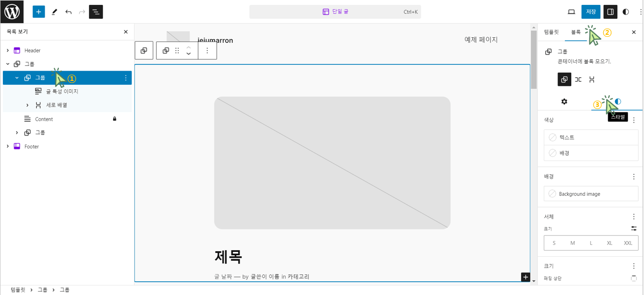The image size is (644, 295).
Task: Switch to the 블록 tab
Action: tap(575, 32)
